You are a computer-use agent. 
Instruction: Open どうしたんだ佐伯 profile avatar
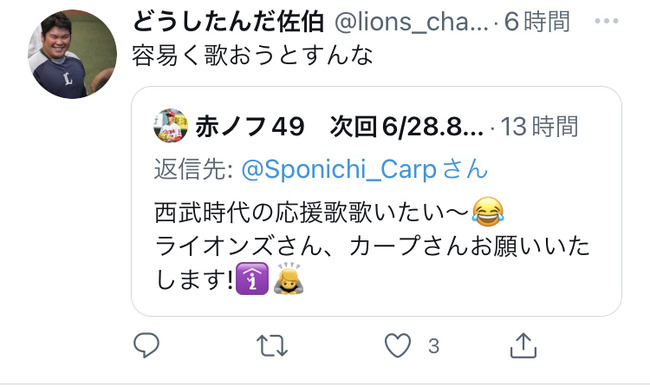(72, 54)
